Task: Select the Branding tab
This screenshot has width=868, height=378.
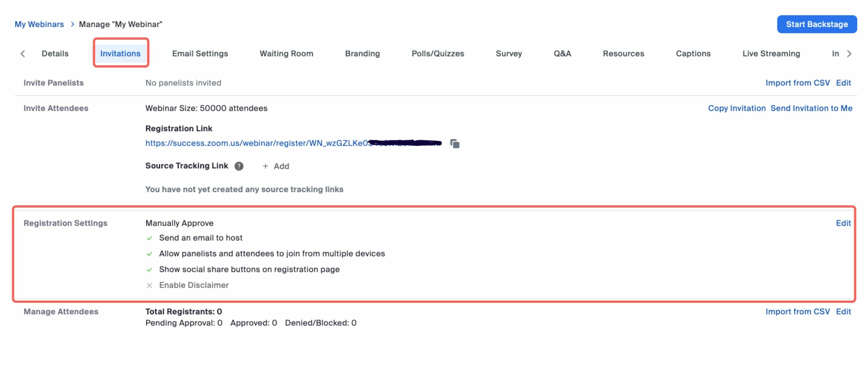Action: (362, 54)
